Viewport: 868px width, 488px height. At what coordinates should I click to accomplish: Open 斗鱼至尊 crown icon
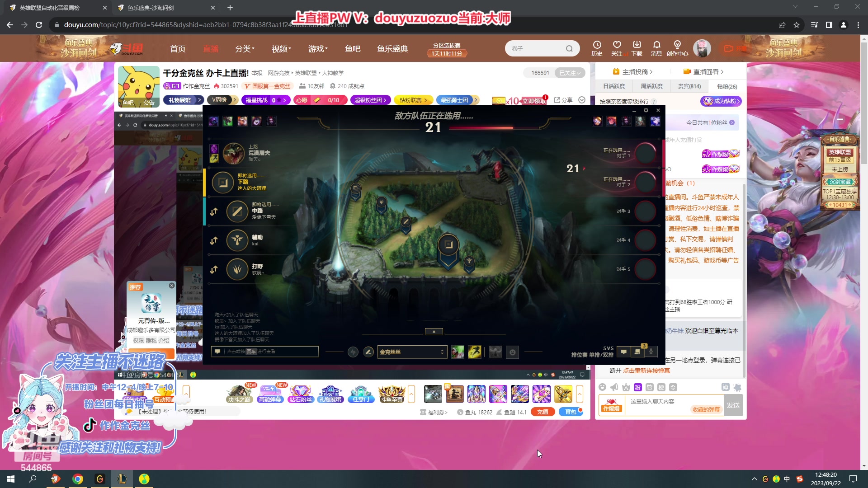click(391, 394)
